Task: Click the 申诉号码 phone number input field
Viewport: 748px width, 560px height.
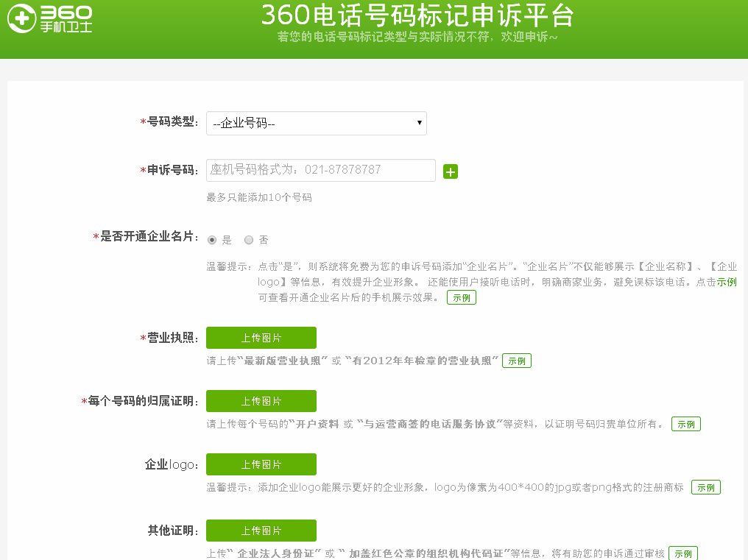Action: (x=320, y=170)
